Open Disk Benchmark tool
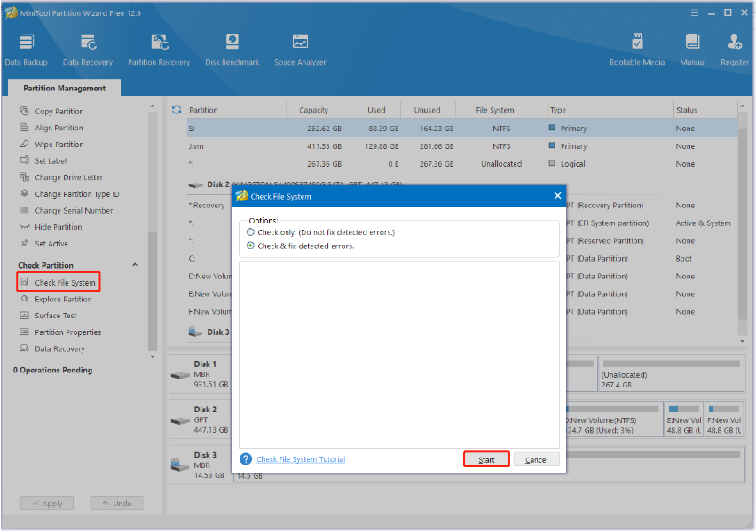 pyautogui.click(x=232, y=49)
